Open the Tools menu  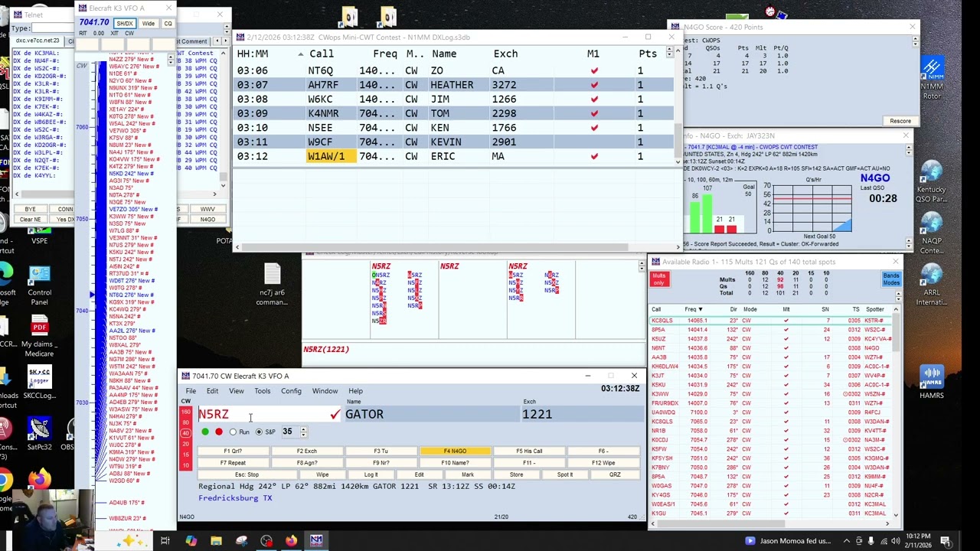pyautogui.click(x=263, y=391)
